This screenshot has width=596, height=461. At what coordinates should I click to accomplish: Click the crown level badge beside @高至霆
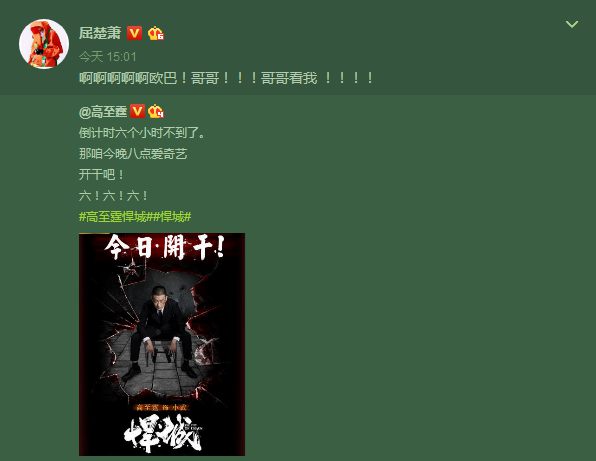click(156, 111)
